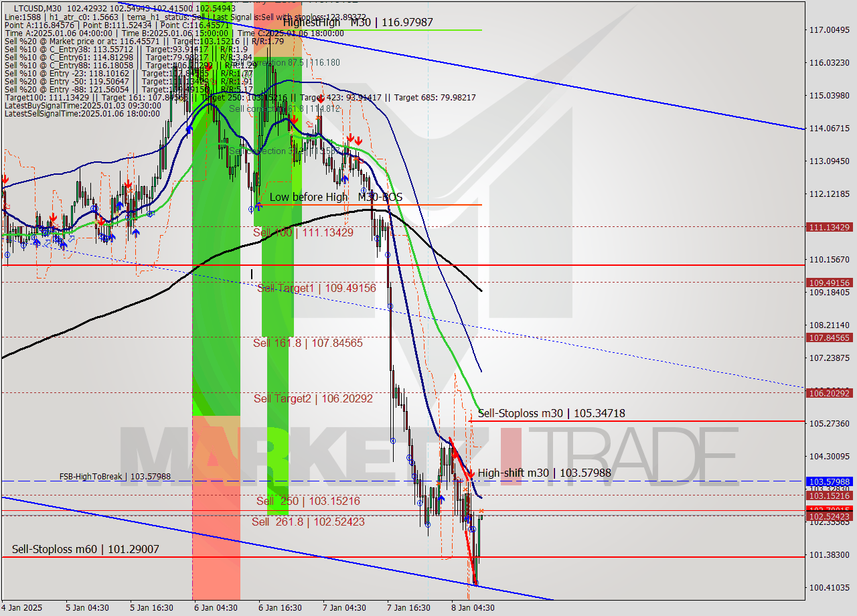Click the 4 Jan 2025 time label
Viewport: 857px width, 616px height.
click(22, 608)
